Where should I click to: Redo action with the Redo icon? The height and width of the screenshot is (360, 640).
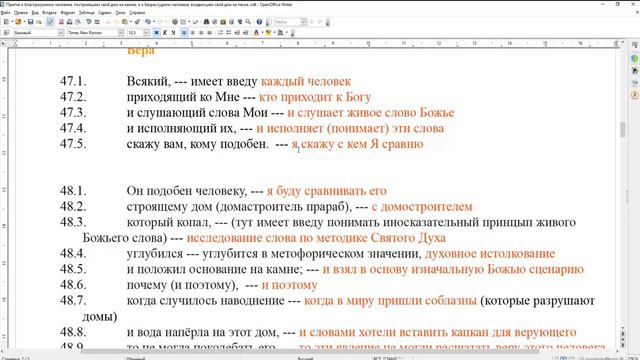pos(160,22)
